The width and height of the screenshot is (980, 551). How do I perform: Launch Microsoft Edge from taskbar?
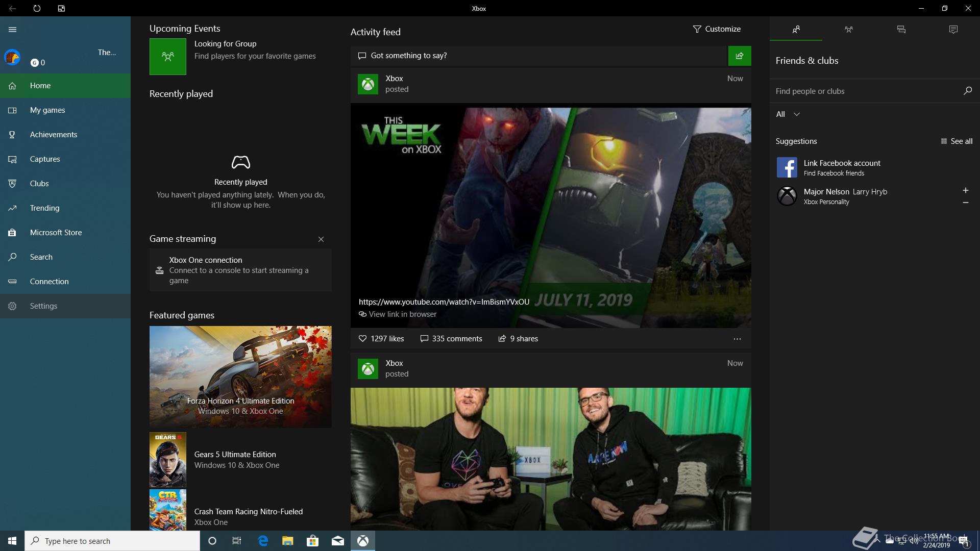(263, 541)
